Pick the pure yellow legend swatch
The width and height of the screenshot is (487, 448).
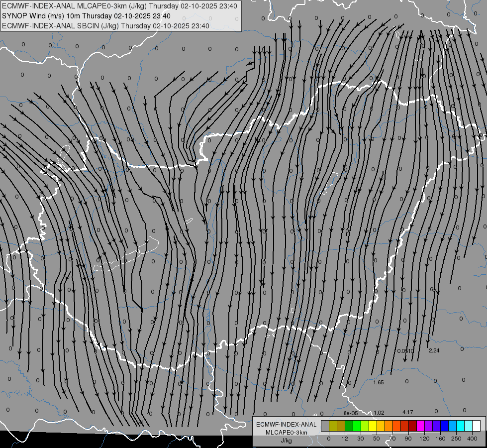[373, 426]
